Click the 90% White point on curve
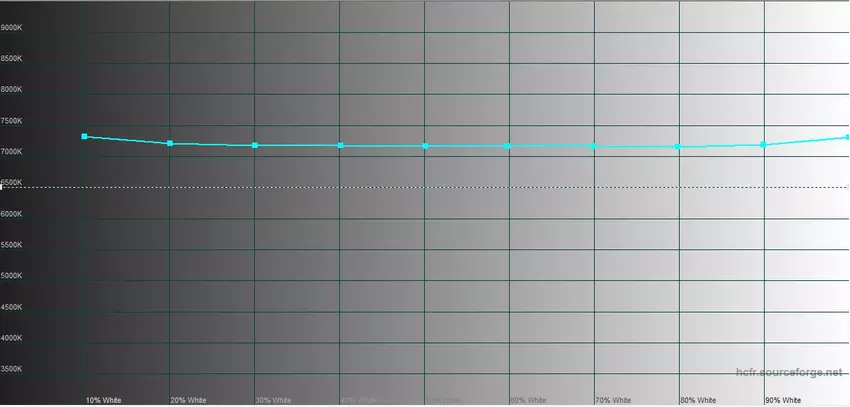 [764, 145]
